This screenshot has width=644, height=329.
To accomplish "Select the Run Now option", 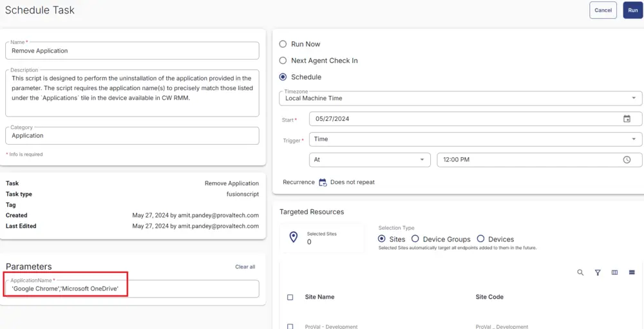I will (283, 44).
